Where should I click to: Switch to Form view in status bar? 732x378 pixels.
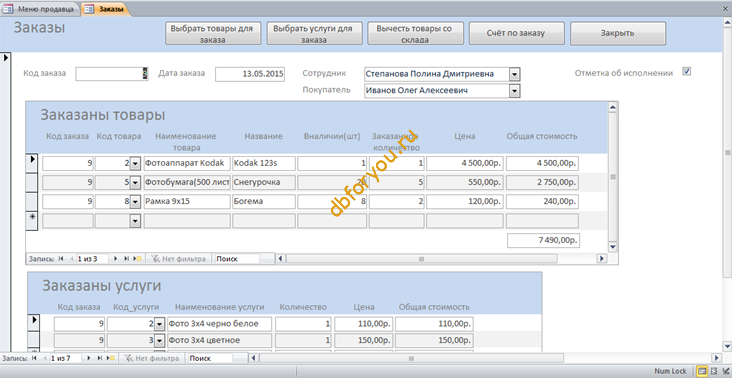(701, 371)
